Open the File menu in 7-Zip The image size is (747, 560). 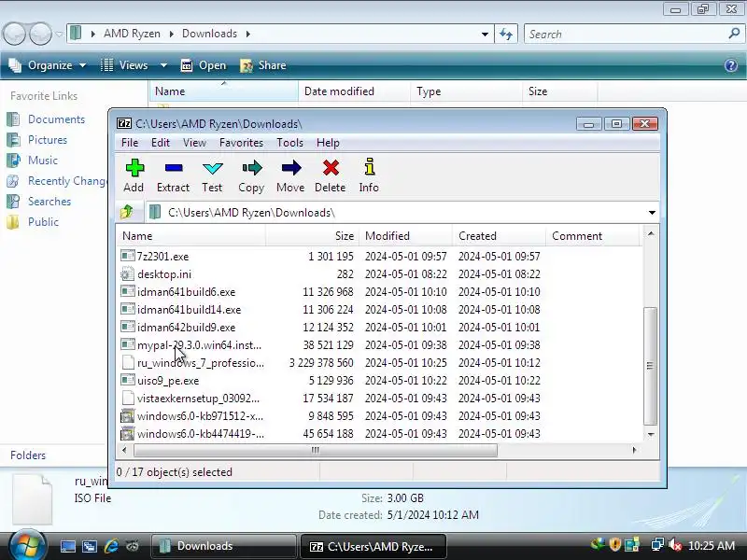pyautogui.click(x=130, y=143)
